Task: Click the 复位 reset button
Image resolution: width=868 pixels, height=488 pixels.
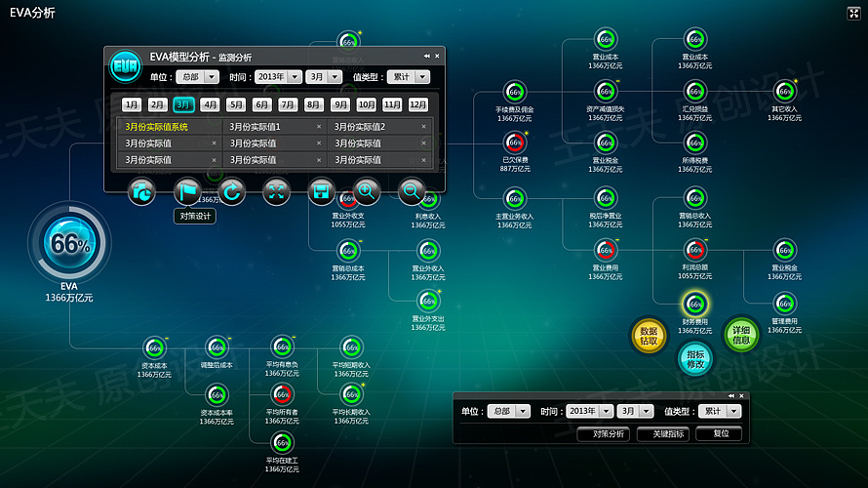Action: pyautogui.click(x=721, y=433)
